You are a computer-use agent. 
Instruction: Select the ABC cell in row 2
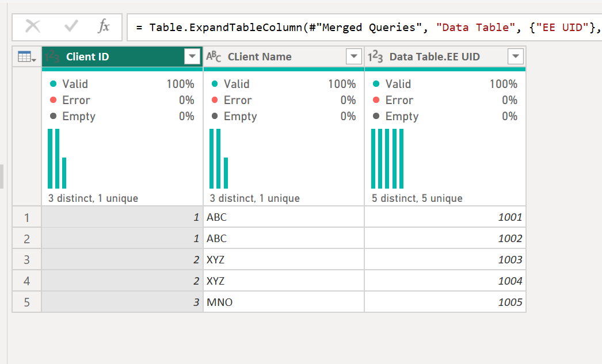tap(284, 239)
